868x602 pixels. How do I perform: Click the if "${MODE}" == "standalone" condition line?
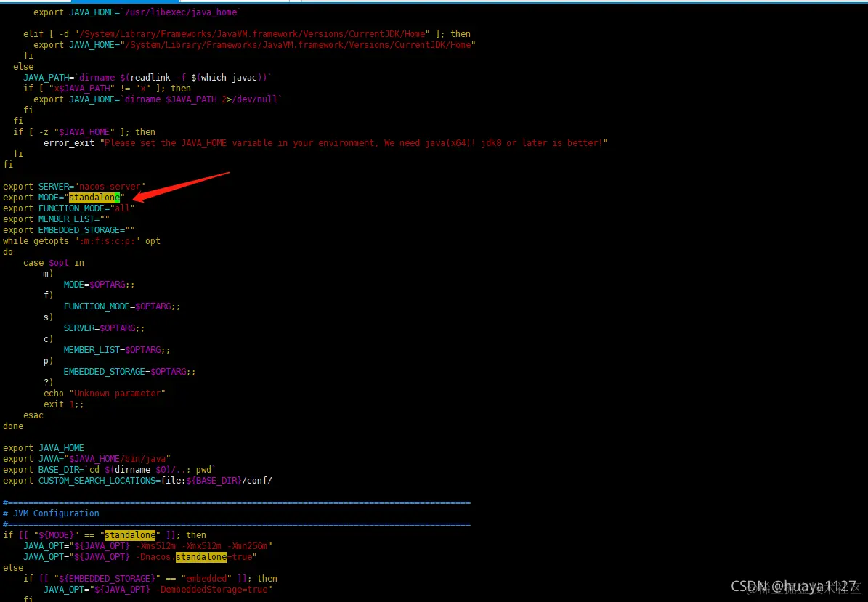click(105, 535)
